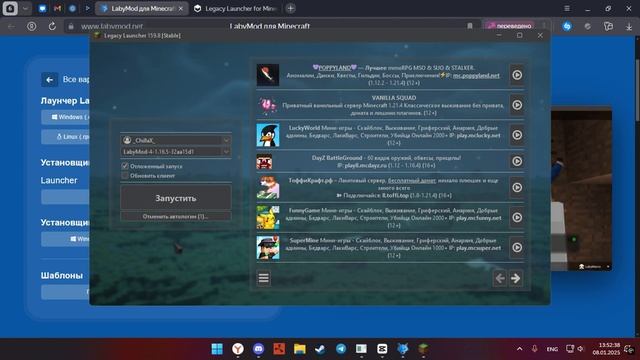Click the бесплатный донат link
Viewport: 640px width, 360px height.
point(411,180)
